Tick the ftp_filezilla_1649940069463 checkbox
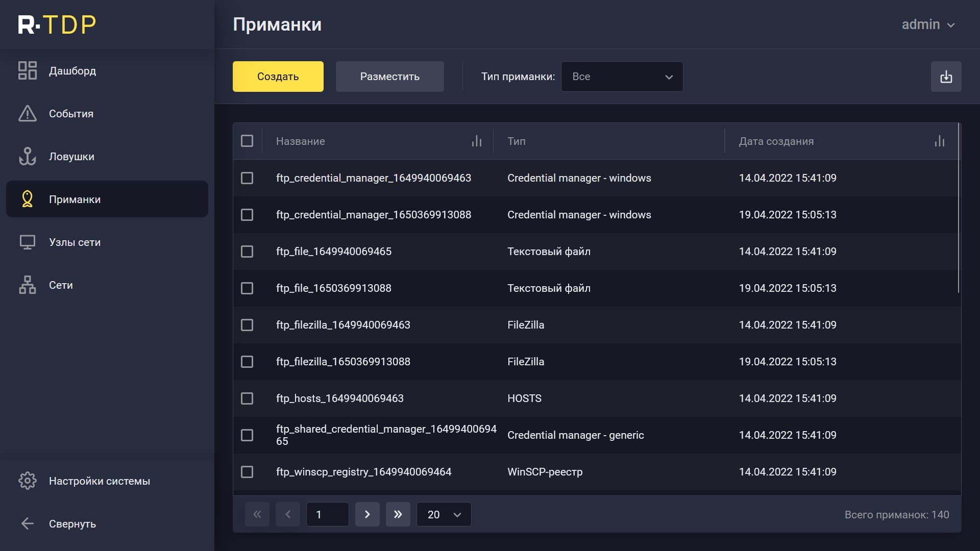Screen dimensions: 980x551 (247, 324)
